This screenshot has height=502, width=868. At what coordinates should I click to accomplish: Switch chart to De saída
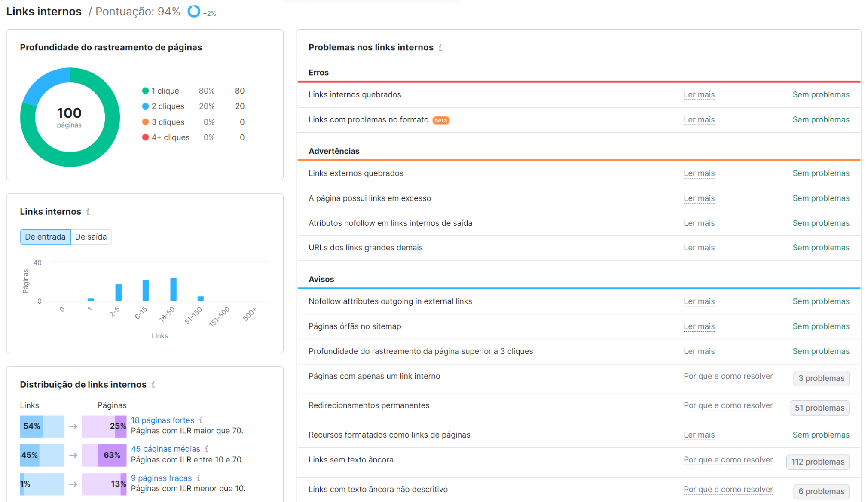(91, 237)
